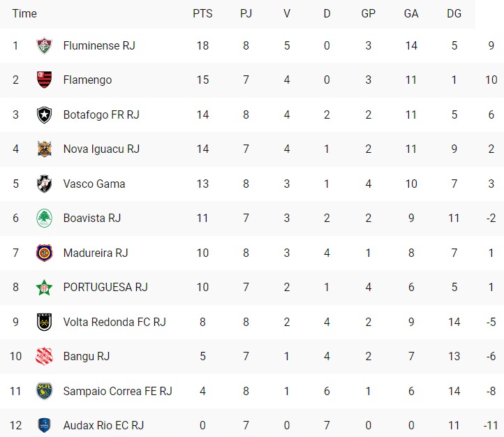The image size is (504, 437).
Task: Click the PORTUGUESA RJ green star crest
Action: 45,288
